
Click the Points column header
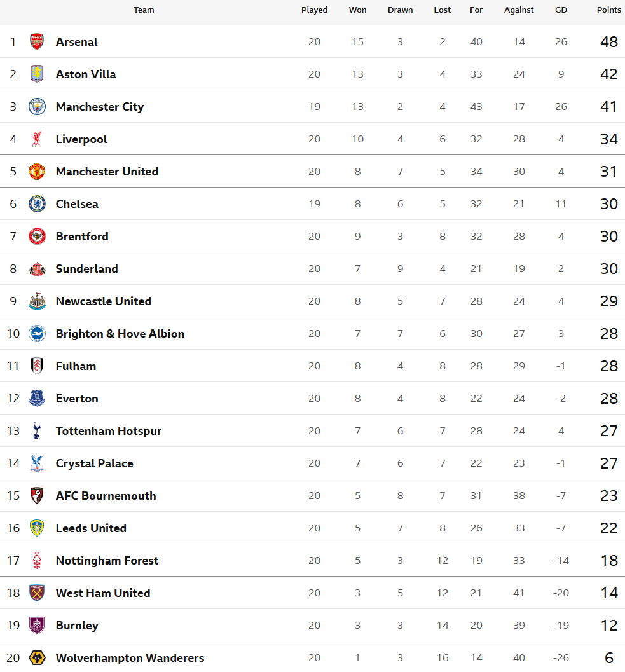pyautogui.click(x=608, y=10)
